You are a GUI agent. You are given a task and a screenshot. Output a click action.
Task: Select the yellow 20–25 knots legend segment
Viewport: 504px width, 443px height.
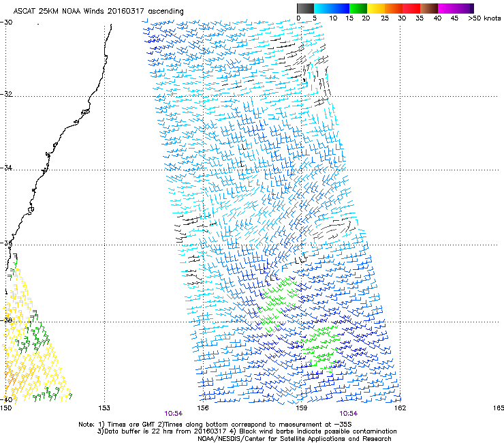[376, 8]
